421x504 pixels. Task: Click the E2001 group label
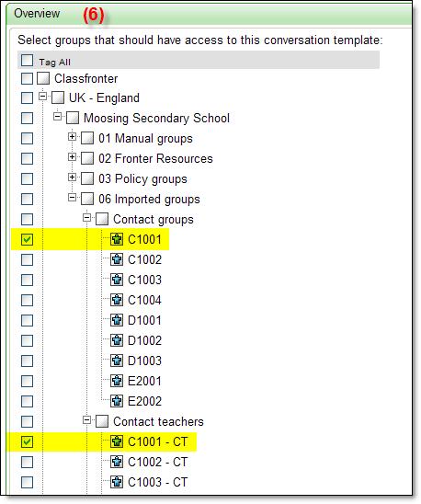[x=144, y=381]
